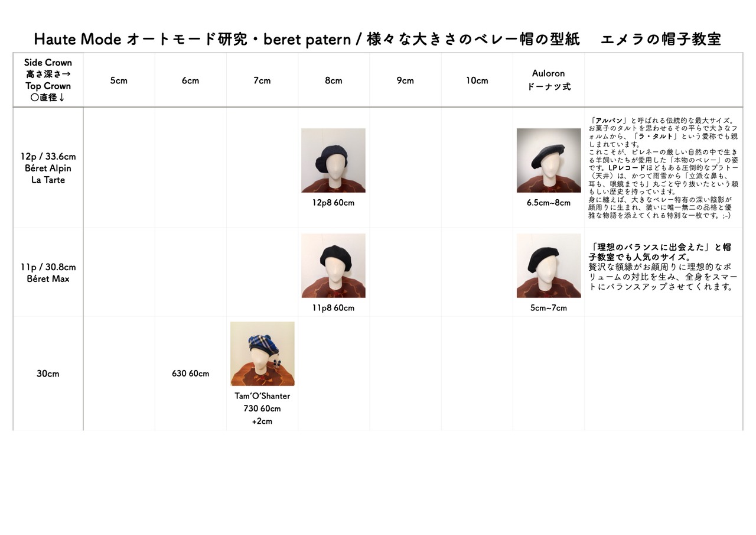Open the Tam'O'Shanter plaid beret photo
The height and width of the screenshot is (535, 756).
(262, 354)
